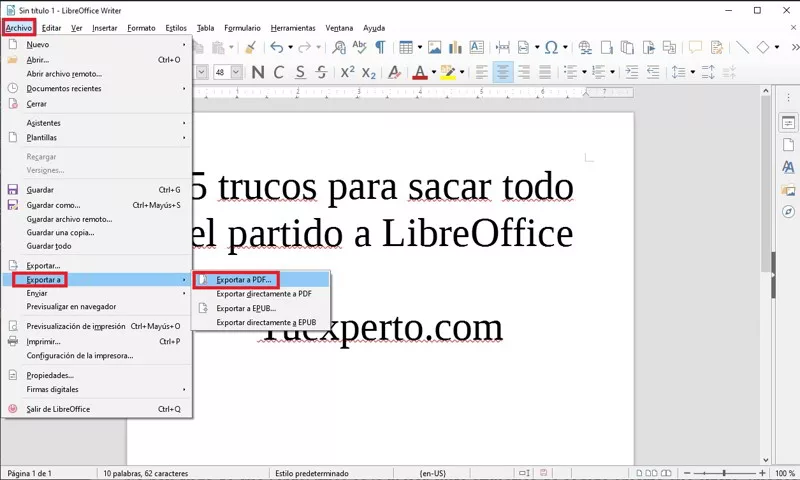The image size is (800, 480).
Task: Open sidebar Navigator compass icon
Action: click(x=788, y=212)
